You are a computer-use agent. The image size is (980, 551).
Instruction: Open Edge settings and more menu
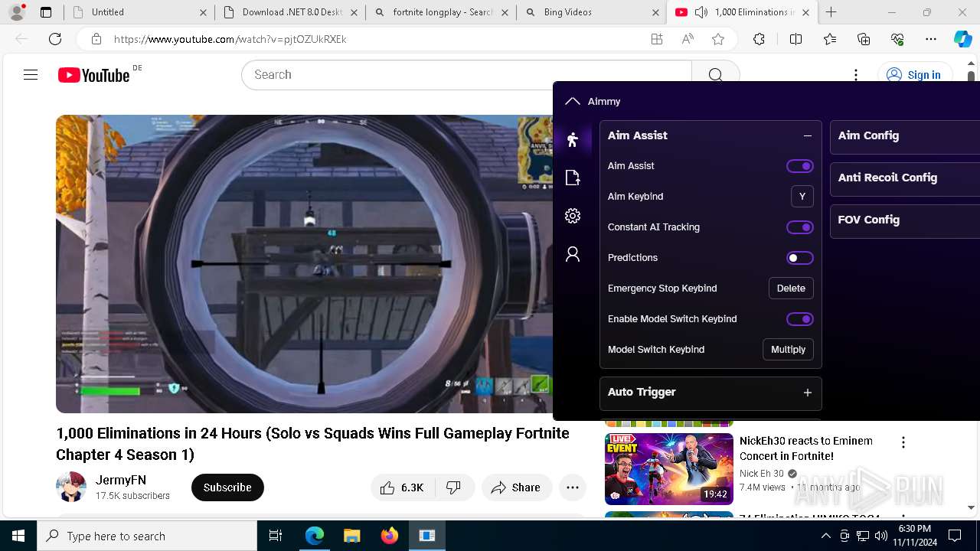coord(931,39)
